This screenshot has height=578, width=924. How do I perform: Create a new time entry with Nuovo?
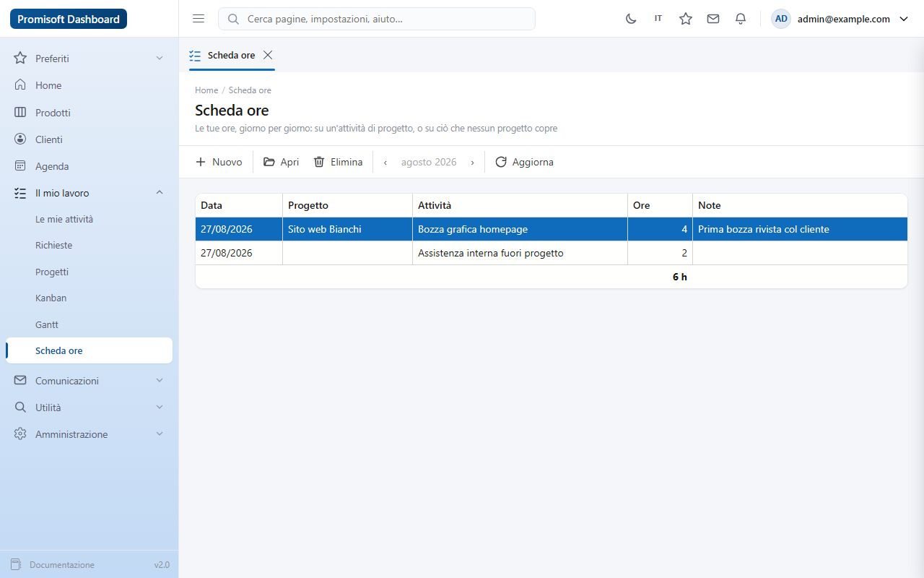pos(219,162)
